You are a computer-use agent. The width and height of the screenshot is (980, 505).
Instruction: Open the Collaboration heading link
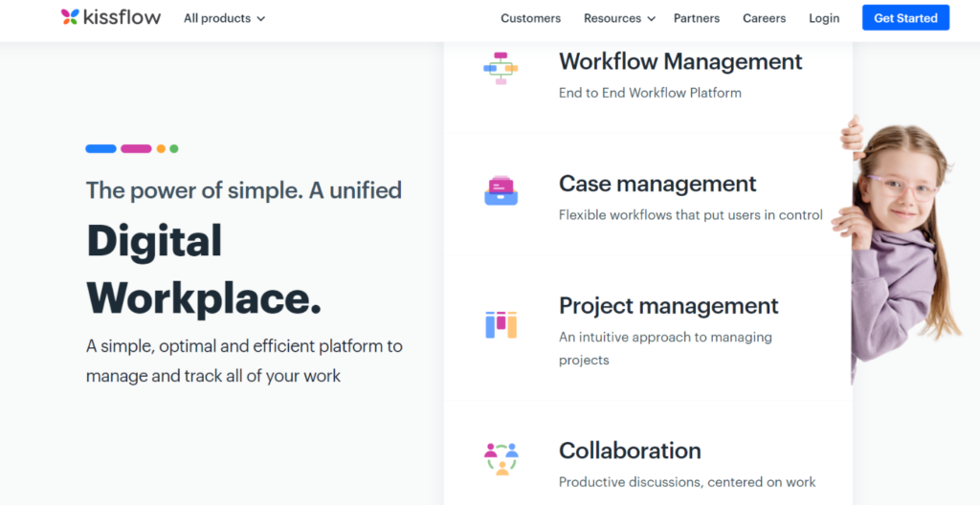(630, 450)
